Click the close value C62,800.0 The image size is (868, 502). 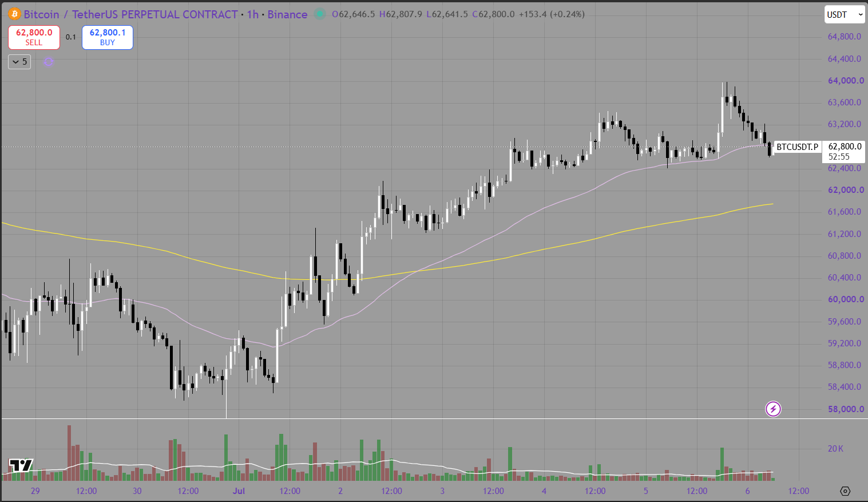493,14
